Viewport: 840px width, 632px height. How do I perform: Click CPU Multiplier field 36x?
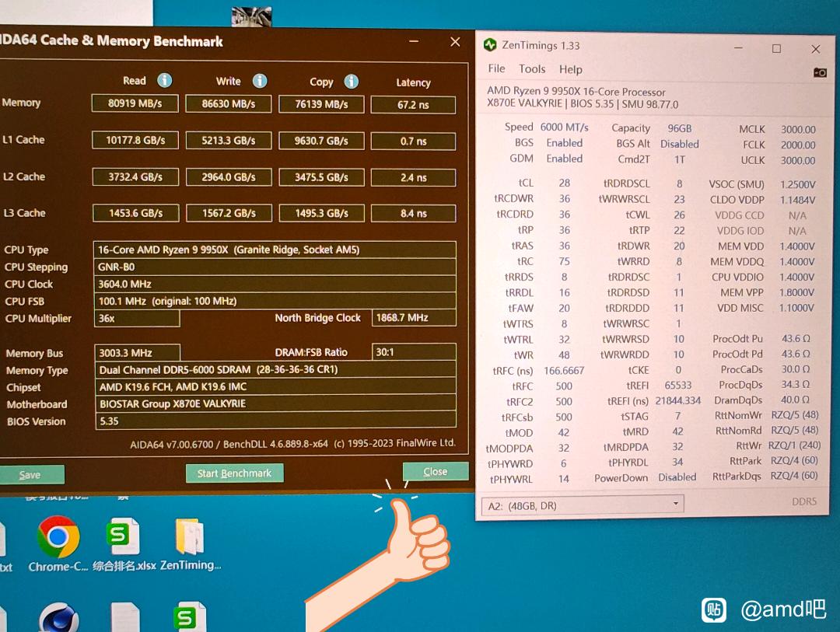137,318
